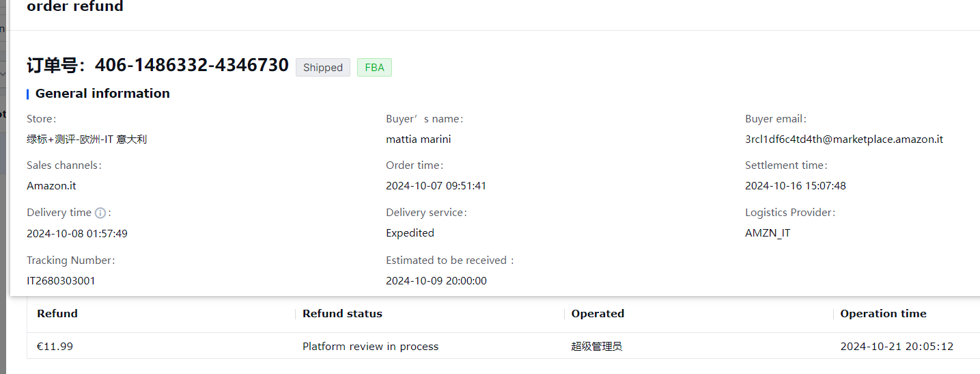Click the Shipped status badge
Viewport: 980px width, 374px height.
(323, 67)
